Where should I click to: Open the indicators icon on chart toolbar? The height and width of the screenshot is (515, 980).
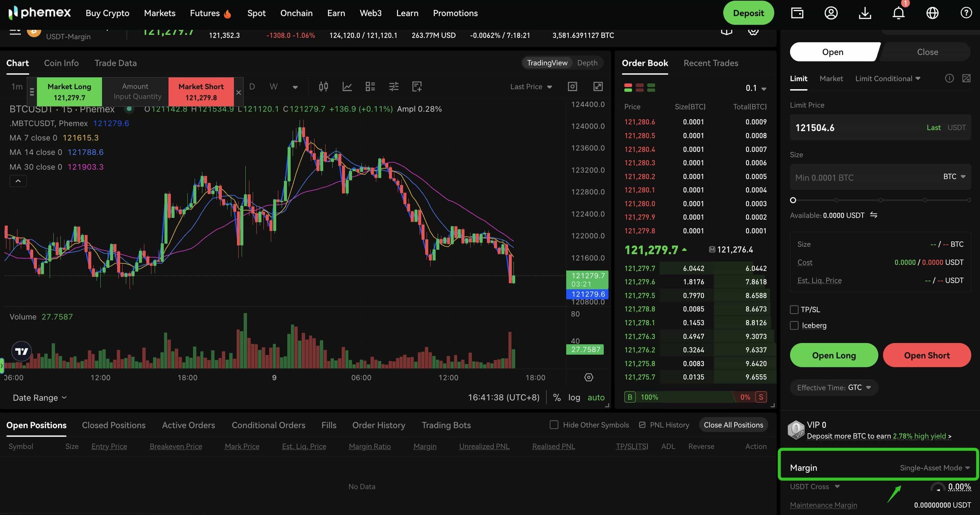click(347, 87)
